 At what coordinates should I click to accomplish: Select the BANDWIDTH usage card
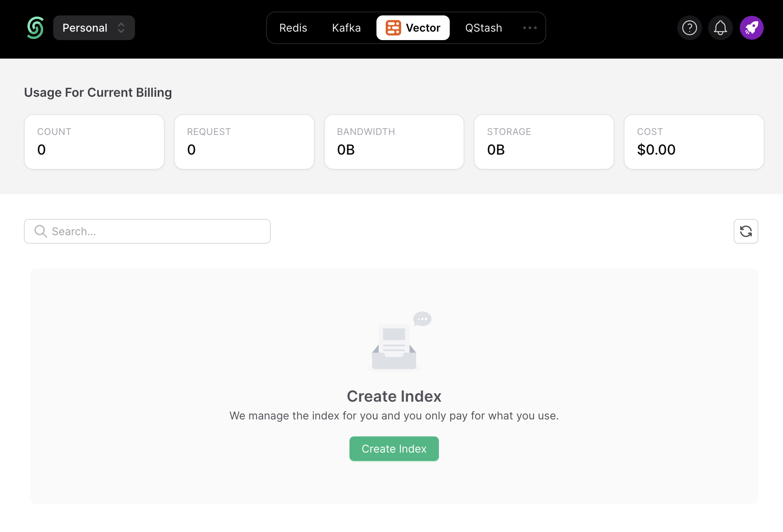click(x=394, y=141)
